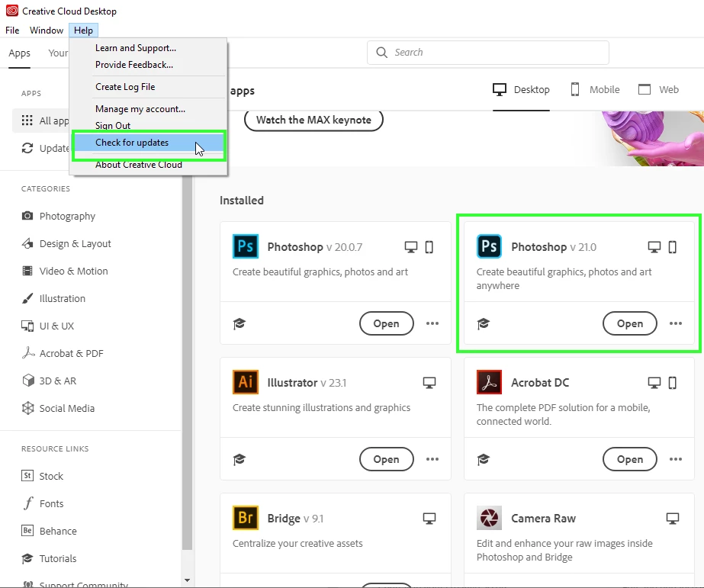Click the All apps grid icon
The height and width of the screenshot is (588, 704).
pos(27,120)
